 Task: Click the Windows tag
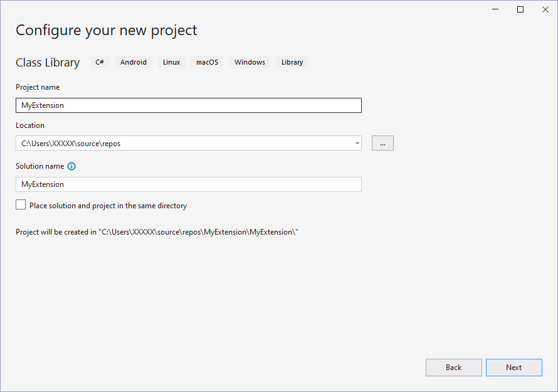[250, 62]
